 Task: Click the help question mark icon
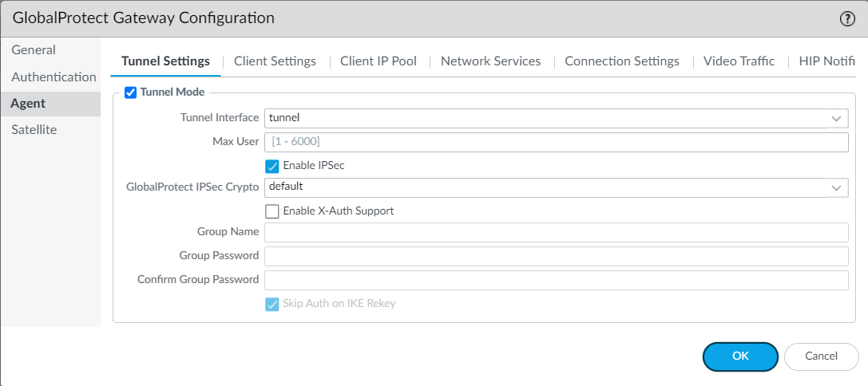pyautogui.click(x=847, y=19)
